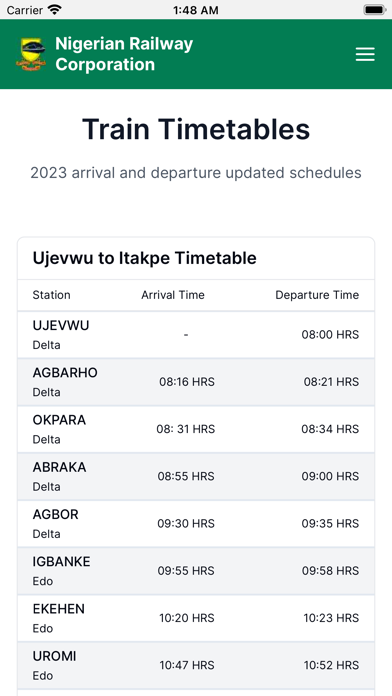Tap the Wi-Fi status icon
This screenshot has height=696, width=392.
click(55, 9)
